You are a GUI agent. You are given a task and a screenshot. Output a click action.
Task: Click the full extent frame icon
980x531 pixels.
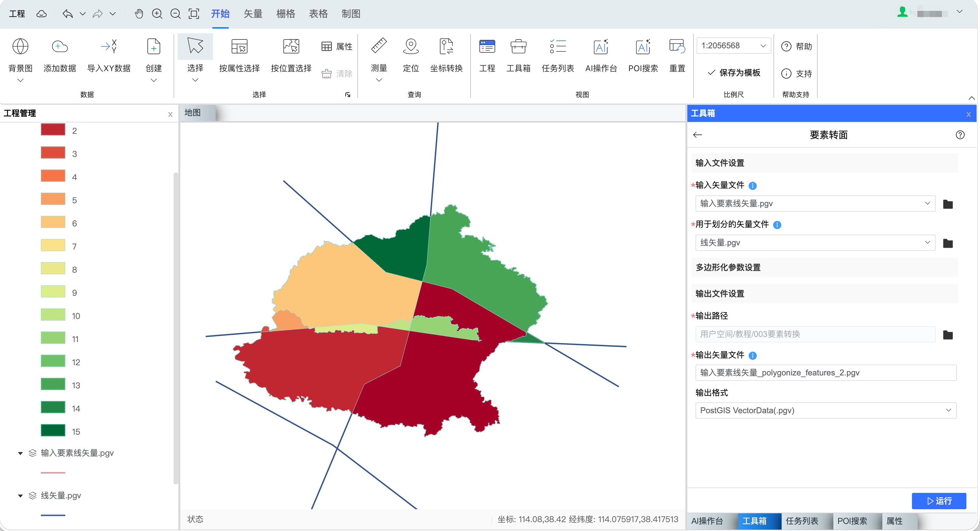(x=194, y=14)
